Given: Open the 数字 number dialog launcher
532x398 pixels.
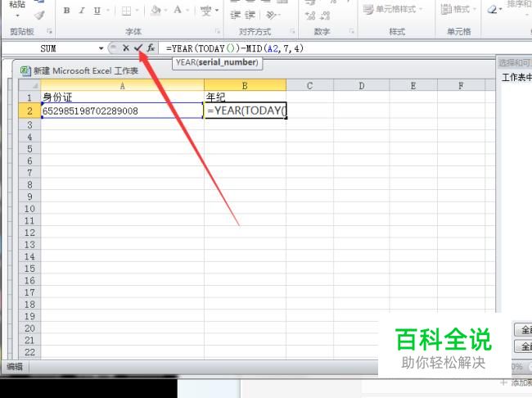Looking at the screenshot, I should (x=352, y=32).
